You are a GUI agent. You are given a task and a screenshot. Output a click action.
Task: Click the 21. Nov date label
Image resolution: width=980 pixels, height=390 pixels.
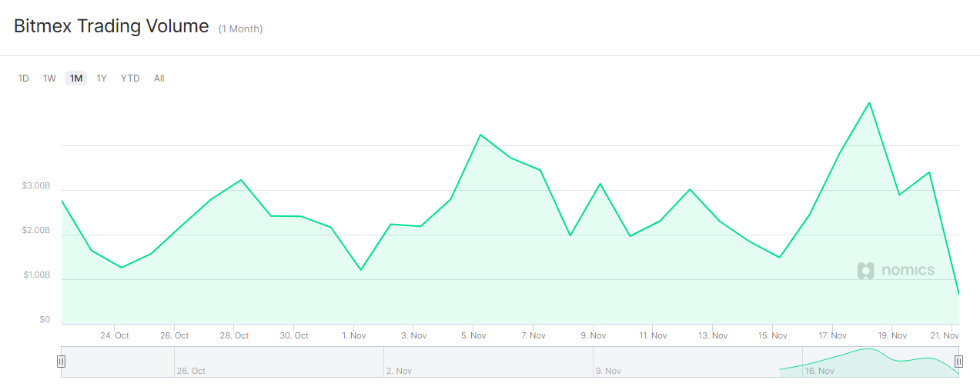[945, 335]
